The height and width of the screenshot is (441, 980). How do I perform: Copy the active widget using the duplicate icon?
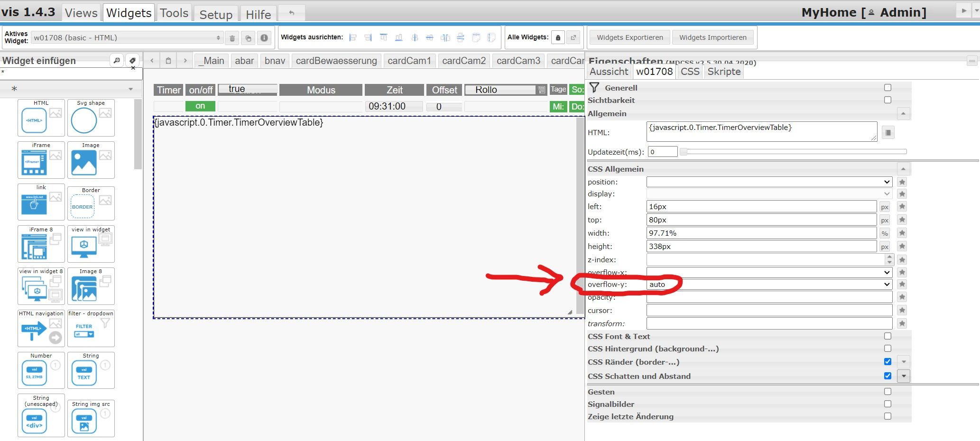pos(248,38)
